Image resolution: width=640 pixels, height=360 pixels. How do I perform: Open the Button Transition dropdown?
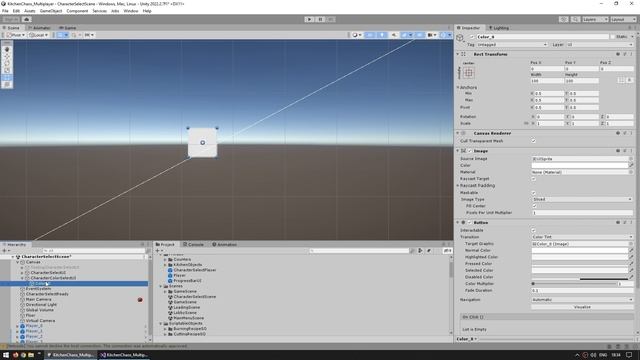point(582,237)
